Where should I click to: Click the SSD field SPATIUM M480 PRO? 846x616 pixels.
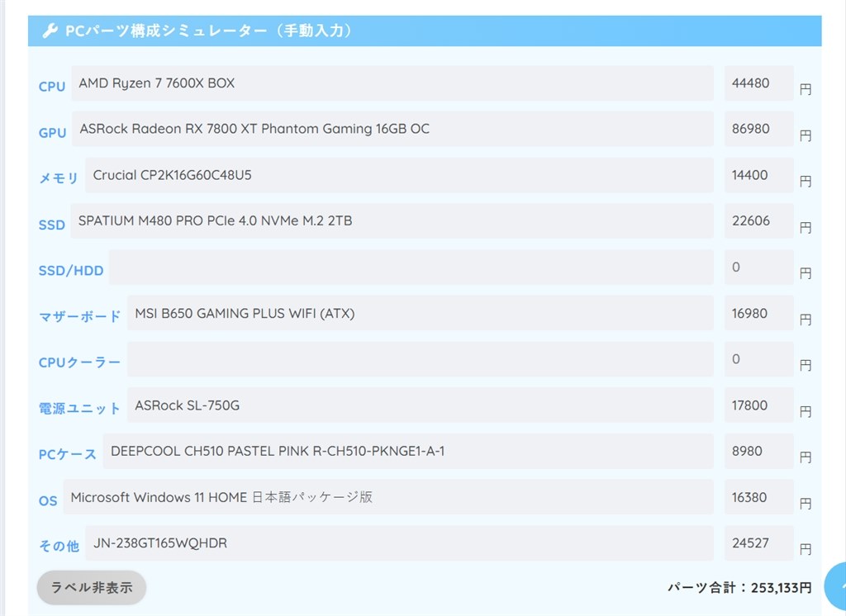coord(392,221)
